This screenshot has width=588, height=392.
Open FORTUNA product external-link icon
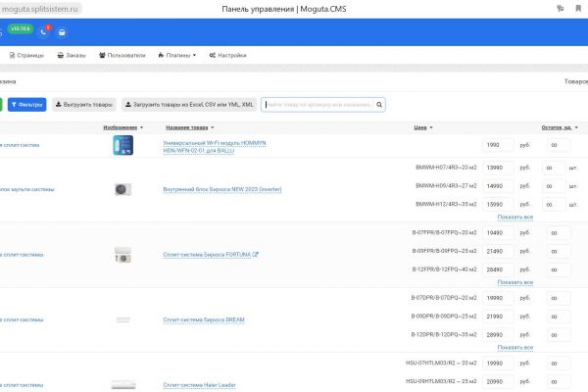pos(256,255)
